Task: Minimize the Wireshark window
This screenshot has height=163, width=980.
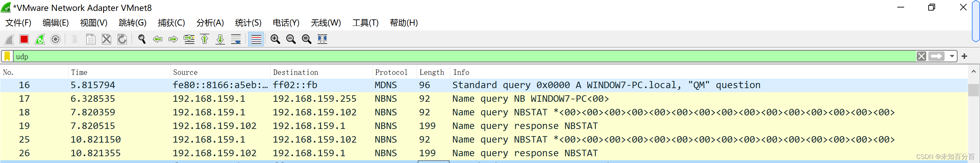Action: (900, 7)
